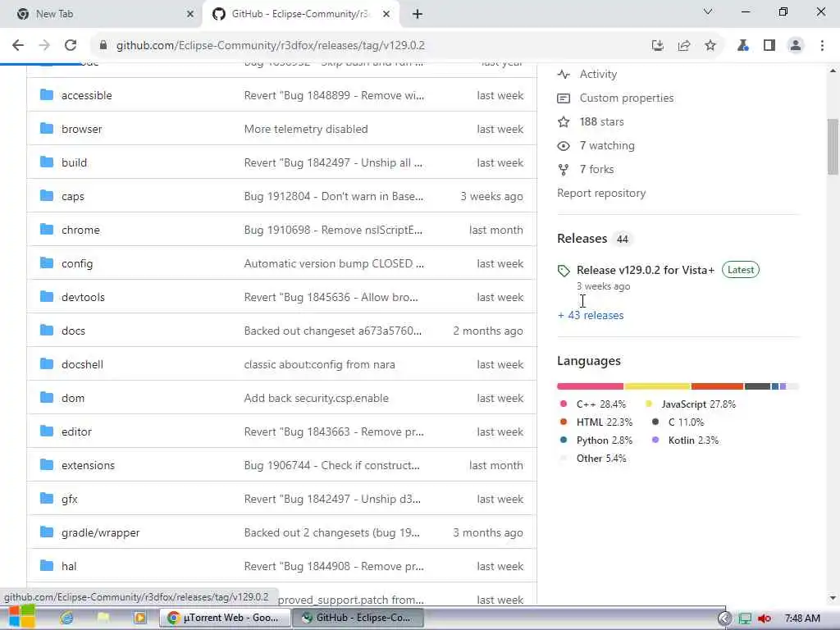Open the build folder

click(x=74, y=163)
